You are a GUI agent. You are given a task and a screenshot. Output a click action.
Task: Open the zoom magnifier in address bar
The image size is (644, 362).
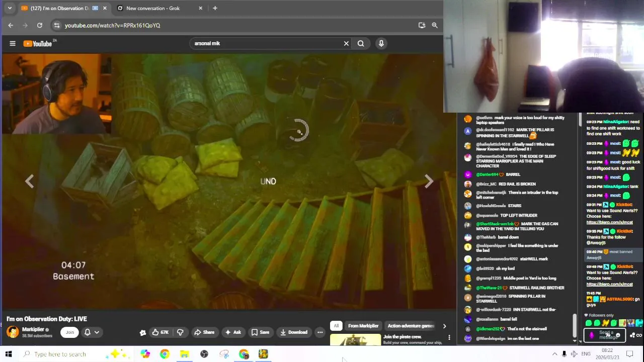pos(435,25)
